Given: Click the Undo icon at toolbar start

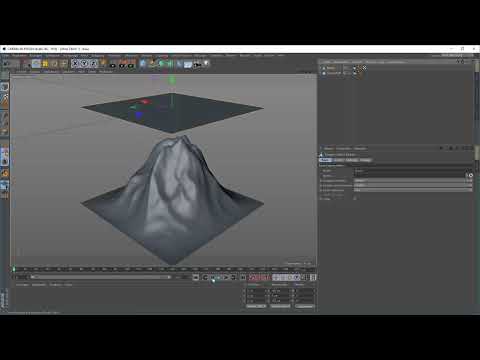Looking at the screenshot, I should point(6,64).
